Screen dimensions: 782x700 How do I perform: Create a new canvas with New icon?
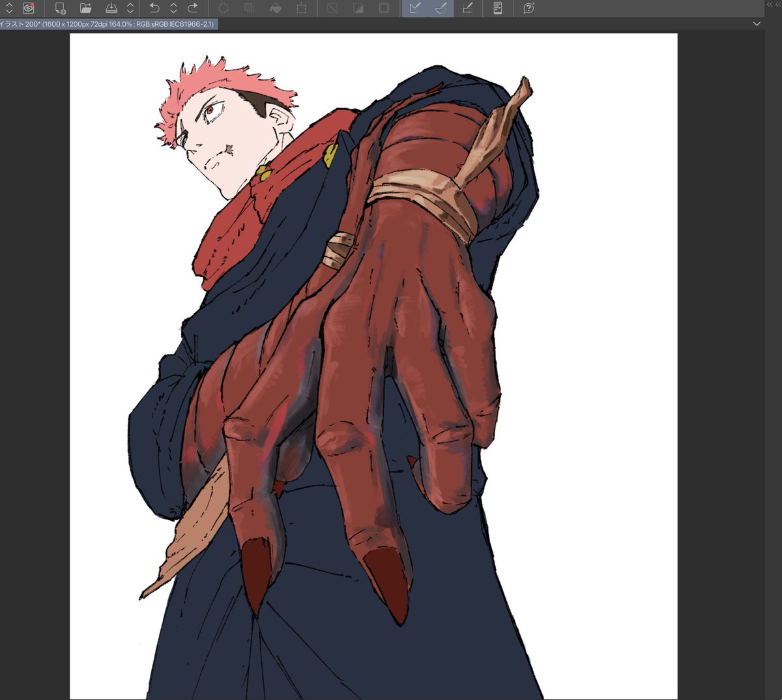60,8
